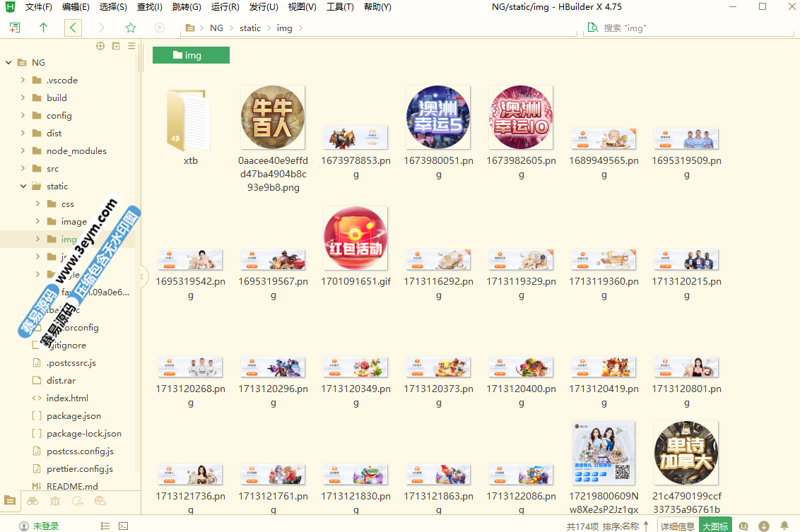Toggle sort order arrow next to 排序:名称
The image size is (800, 532).
click(x=646, y=526)
